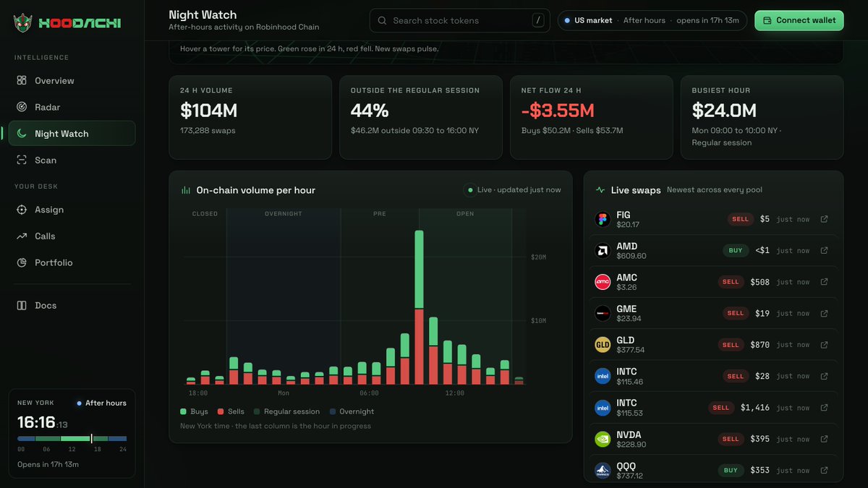Toggle the Regular session legend entry
Image resolution: width=868 pixels, height=488 pixels.
286,411
